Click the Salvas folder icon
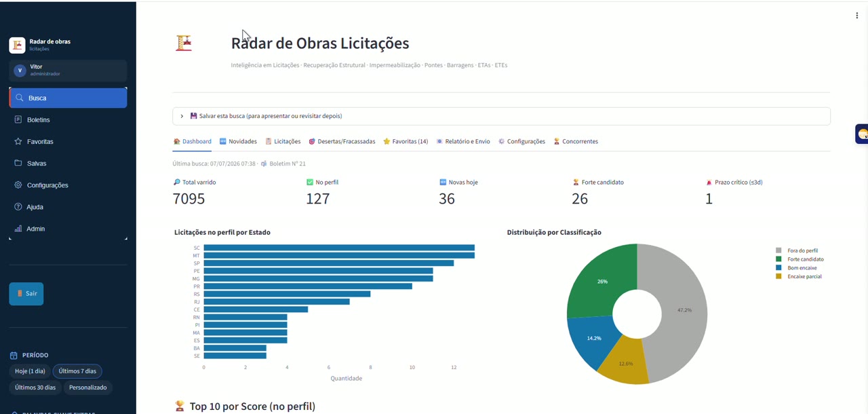The width and height of the screenshot is (868, 414). coord(18,163)
